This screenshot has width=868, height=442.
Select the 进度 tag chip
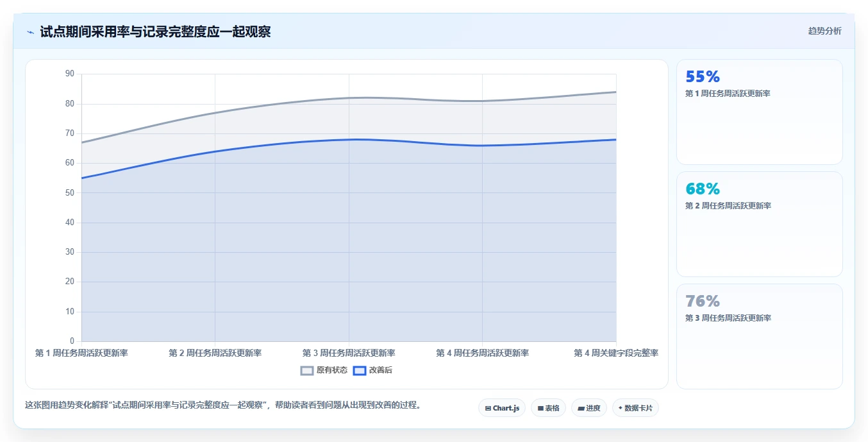589,408
